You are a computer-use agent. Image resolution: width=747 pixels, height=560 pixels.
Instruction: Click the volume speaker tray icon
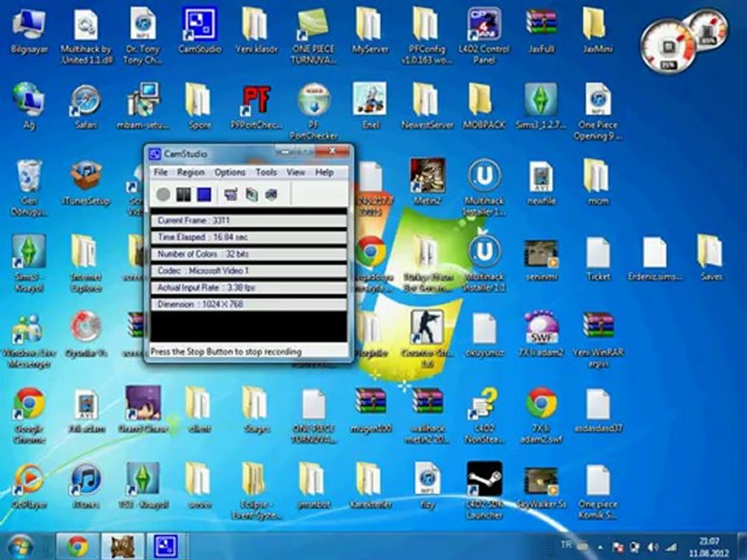tap(653, 547)
